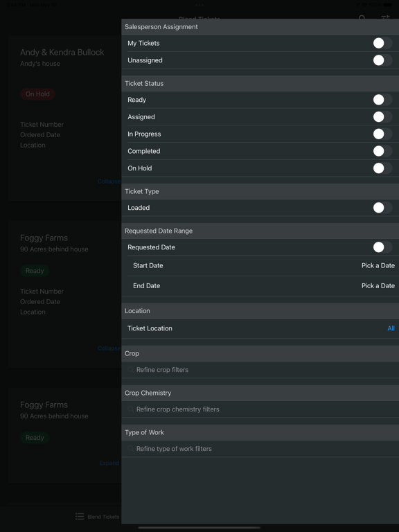Screen dimensions: 399x532
Task: Turn on the Requested Date toggle
Action: point(382,247)
